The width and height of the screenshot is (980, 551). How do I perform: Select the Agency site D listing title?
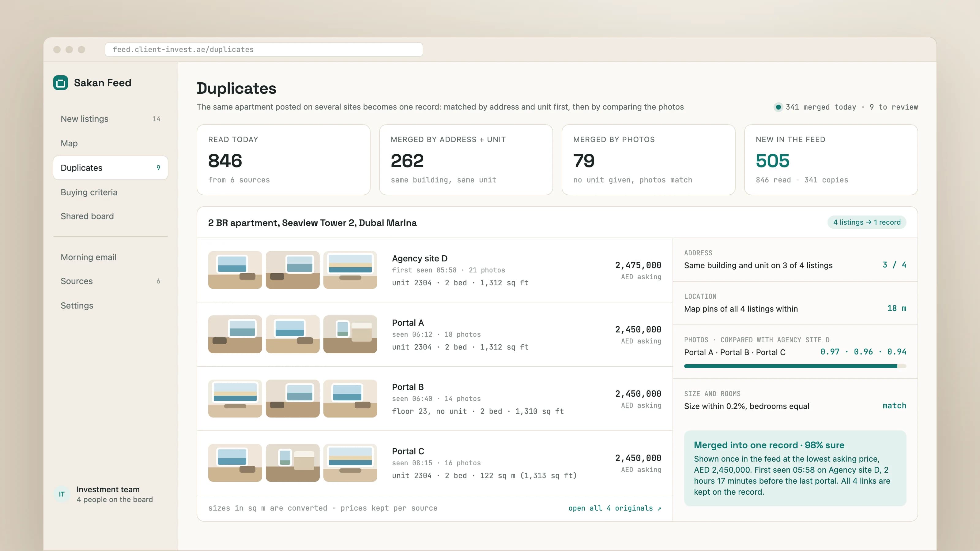coord(420,259)
